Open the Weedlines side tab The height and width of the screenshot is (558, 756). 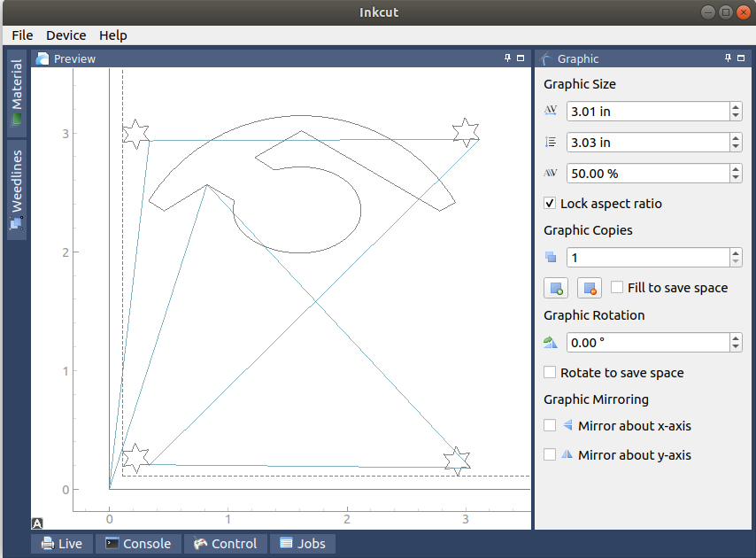click(x=17, y=190)
